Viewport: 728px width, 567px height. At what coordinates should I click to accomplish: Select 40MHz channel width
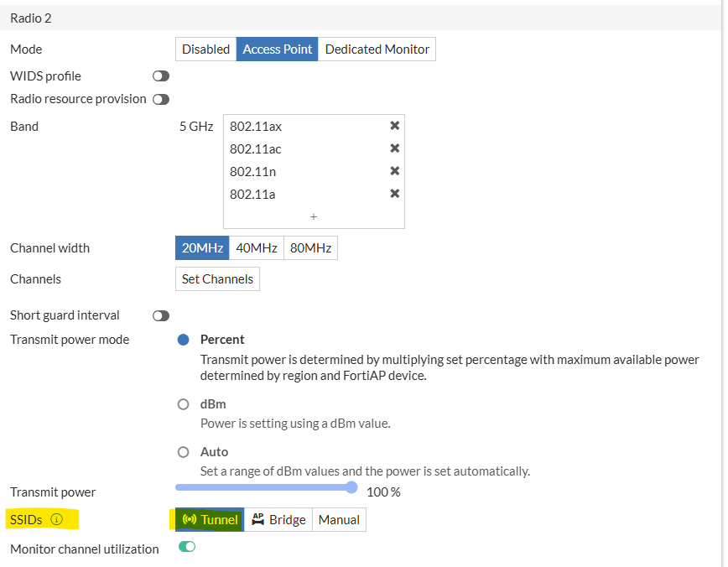pyautogui.click(x=256, y=248)
